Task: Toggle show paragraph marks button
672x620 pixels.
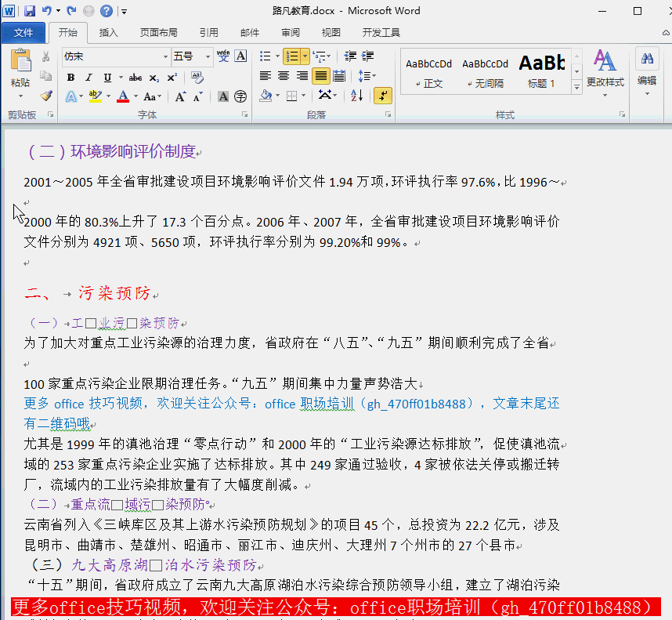Action: 382,96
